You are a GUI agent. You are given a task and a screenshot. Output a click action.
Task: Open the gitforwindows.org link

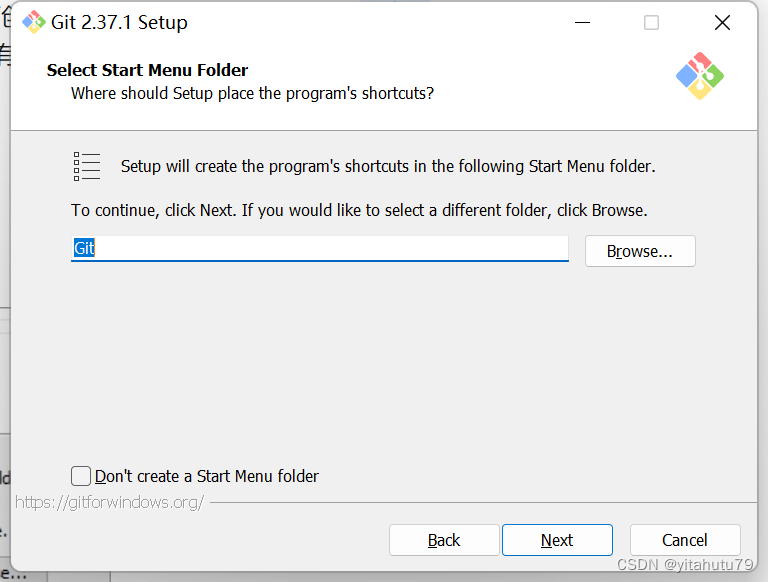tap(110, 502)
